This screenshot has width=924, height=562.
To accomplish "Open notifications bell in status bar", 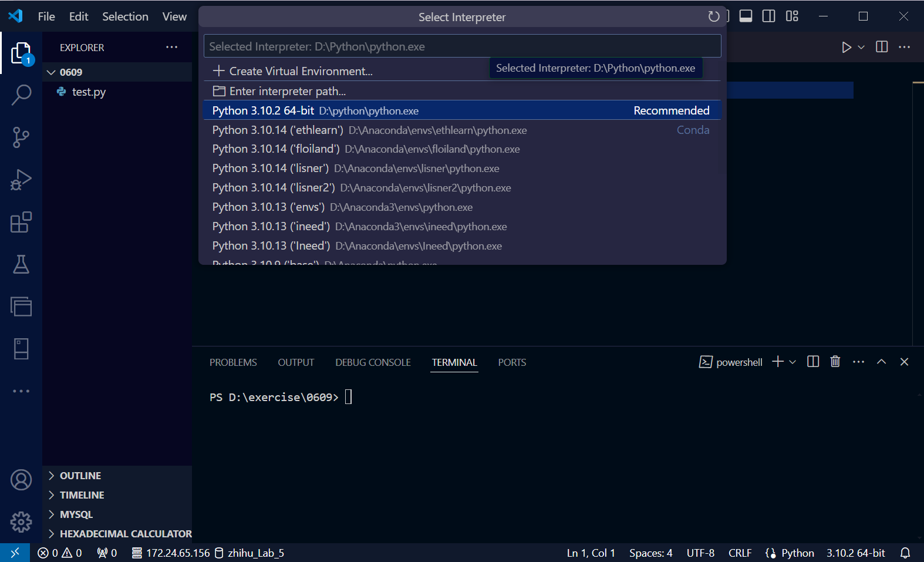I will (905, 553).
